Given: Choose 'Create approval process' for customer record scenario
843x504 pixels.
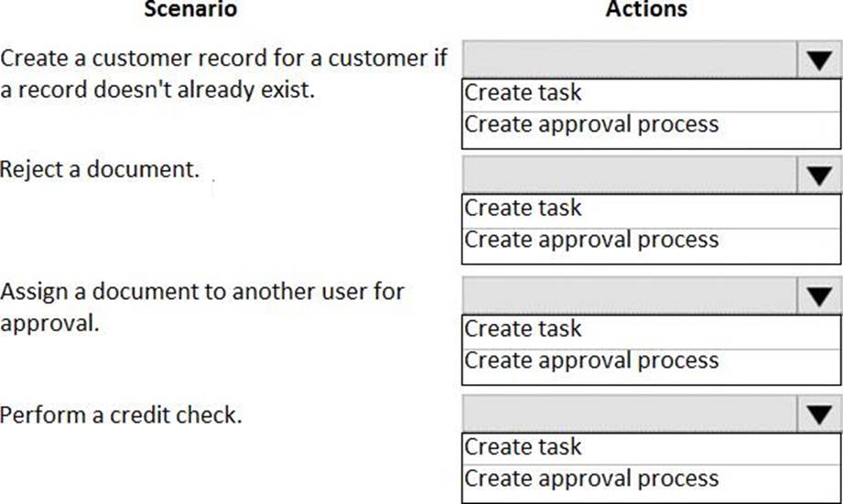Looking at the screenshot, I should coord(591,124).
